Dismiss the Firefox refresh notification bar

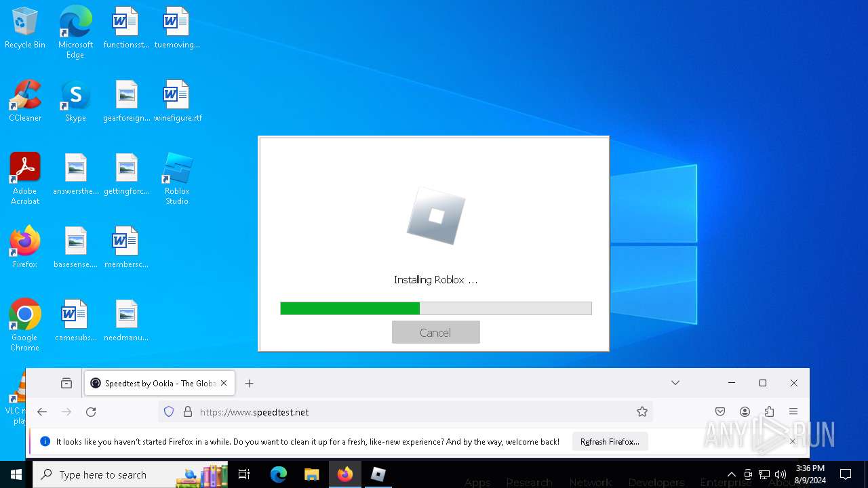[x=792, y=441]
